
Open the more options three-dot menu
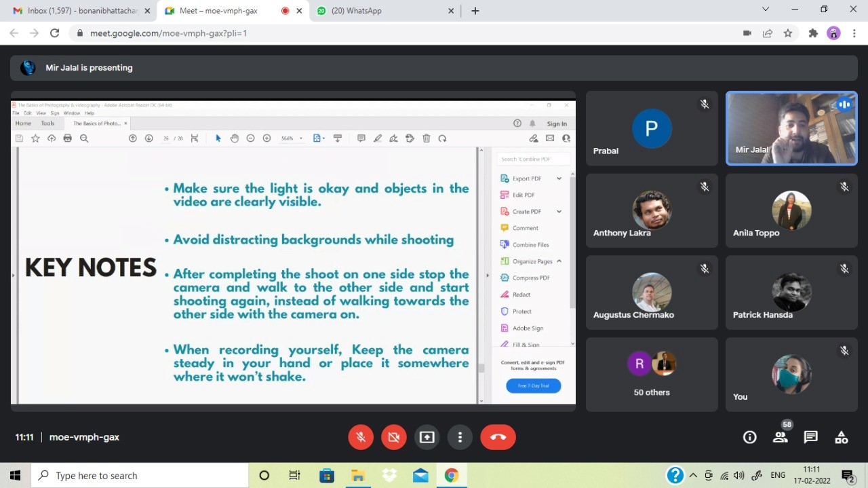pyautogui.click(x=460, y=437)
